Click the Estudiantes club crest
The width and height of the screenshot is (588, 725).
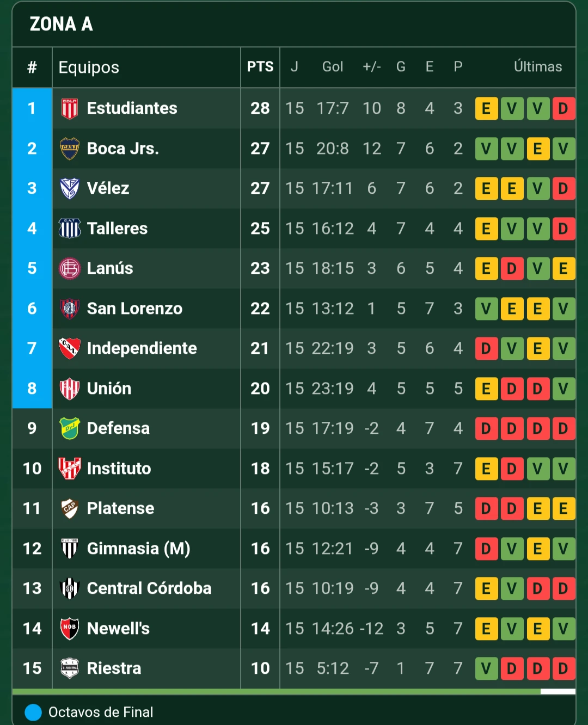[x=69, y=108]
